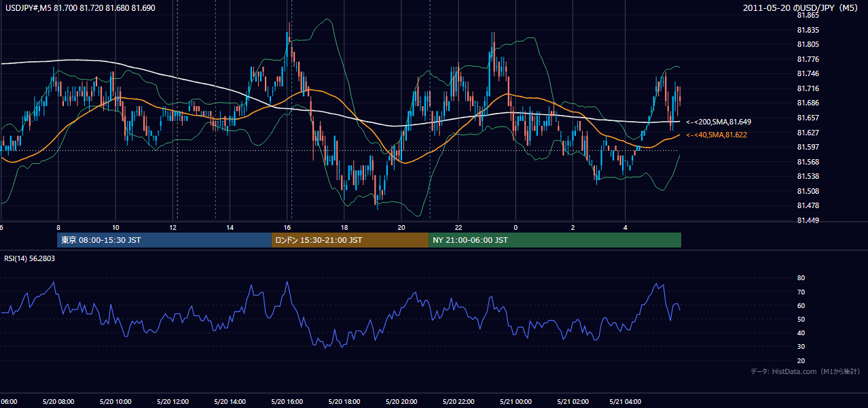Click the 81.568 price axis label

807,162
